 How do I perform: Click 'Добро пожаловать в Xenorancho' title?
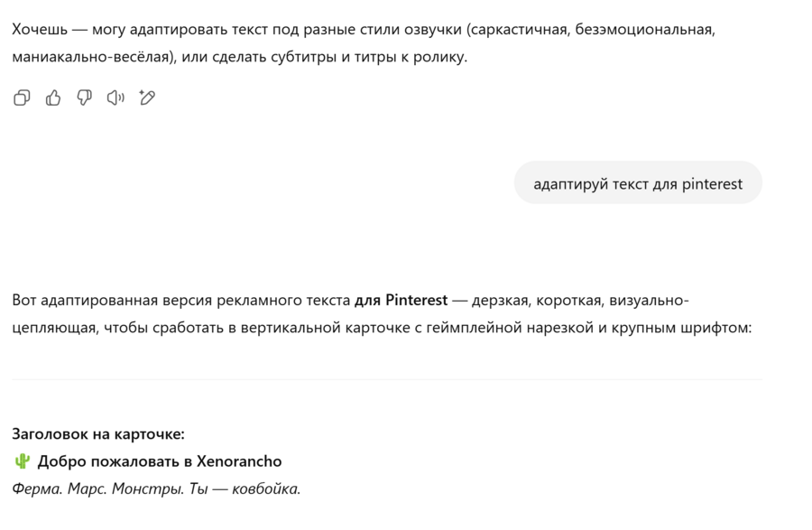[160, 461]
